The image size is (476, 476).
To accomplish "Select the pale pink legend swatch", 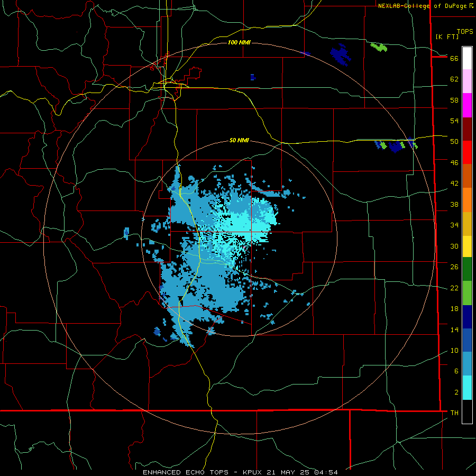I will point(467,81).
